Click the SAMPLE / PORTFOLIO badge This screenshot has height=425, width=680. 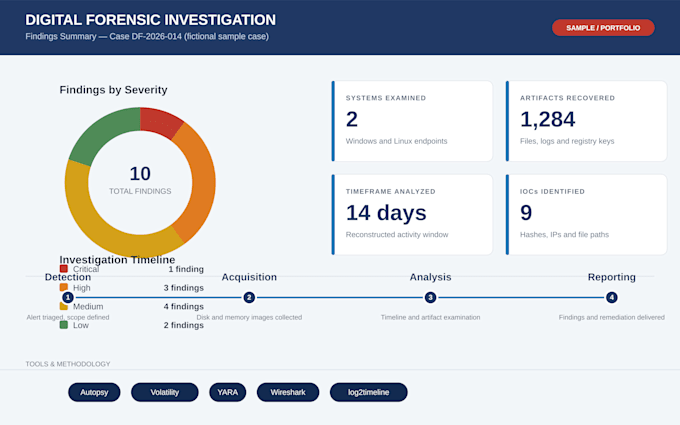(x=603, y=28)
